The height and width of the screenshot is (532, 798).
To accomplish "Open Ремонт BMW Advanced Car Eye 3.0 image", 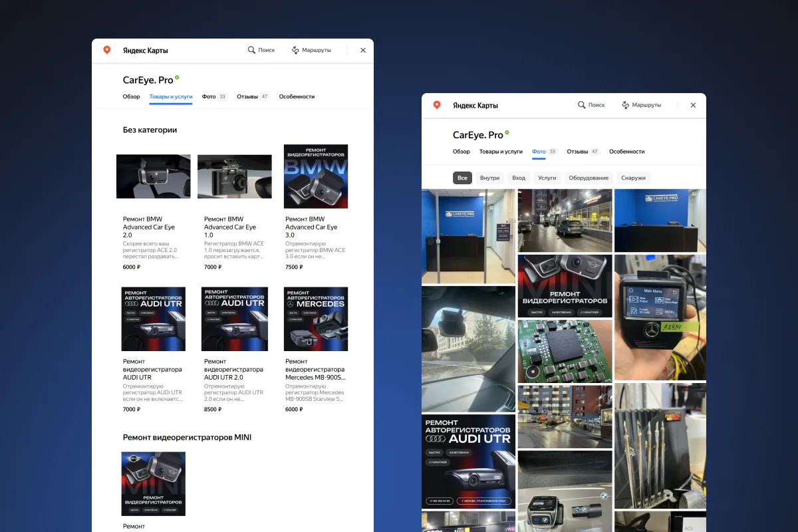I will (x=316, y=176).
